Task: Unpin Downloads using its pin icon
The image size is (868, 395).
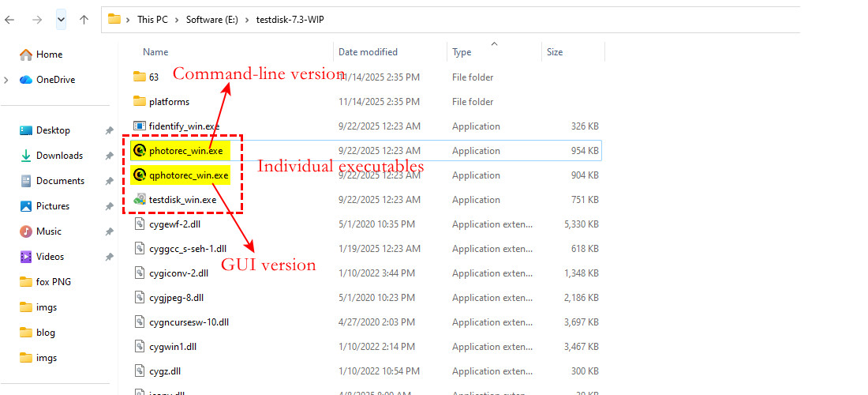Action: pos(109,156)
